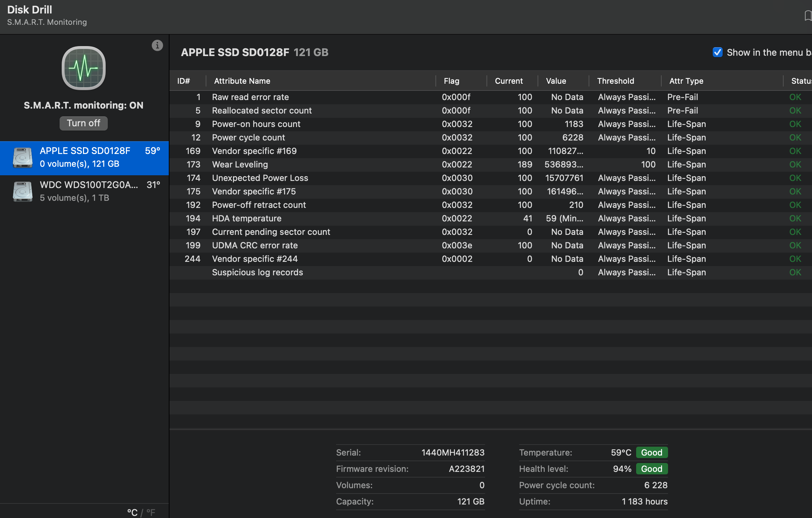Select the Wear Leveling attribute row
Image resolution: width=812 pixels, height=518 pixels.
click(240, 165)
